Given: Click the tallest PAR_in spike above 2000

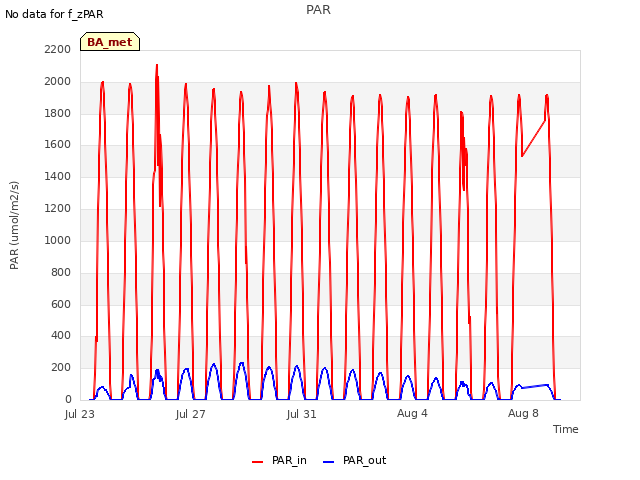Looking at the screenshot, I should pos(157,67).
